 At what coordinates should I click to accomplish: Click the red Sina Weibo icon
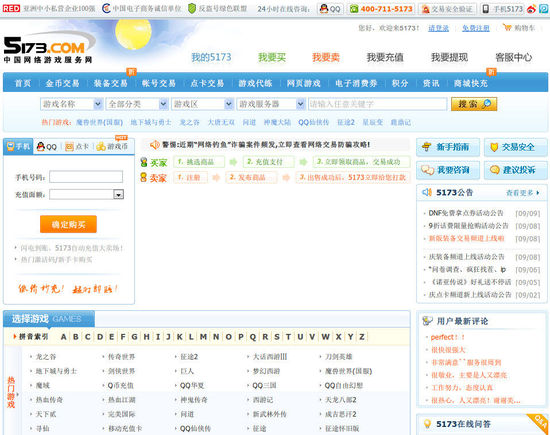click(531, 9)
